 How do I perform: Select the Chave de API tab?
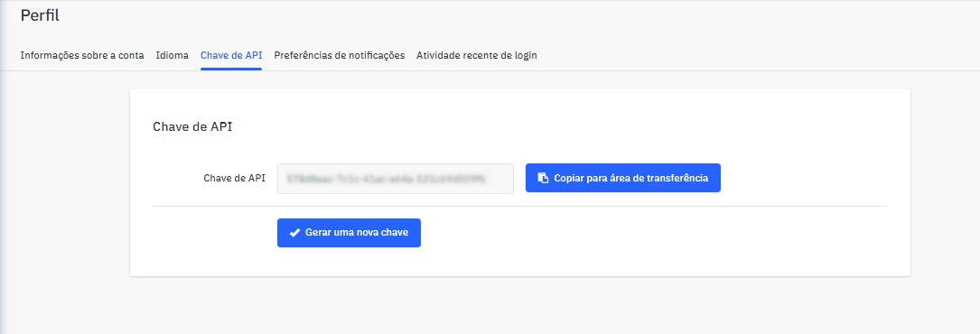coord(231,55)
